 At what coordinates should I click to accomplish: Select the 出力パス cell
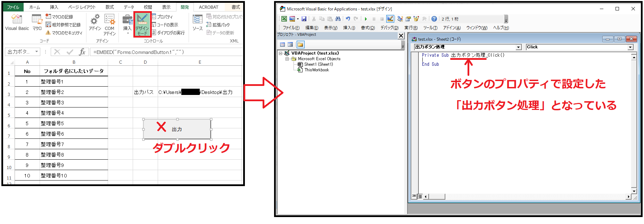point(145,92)
